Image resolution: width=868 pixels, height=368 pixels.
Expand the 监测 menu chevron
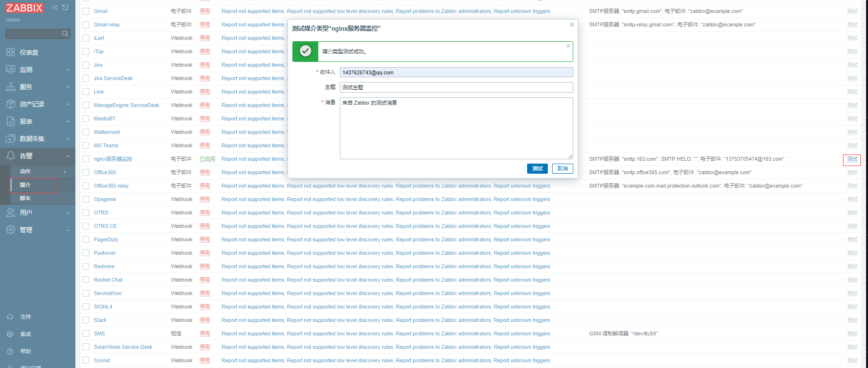click(68, 70)
